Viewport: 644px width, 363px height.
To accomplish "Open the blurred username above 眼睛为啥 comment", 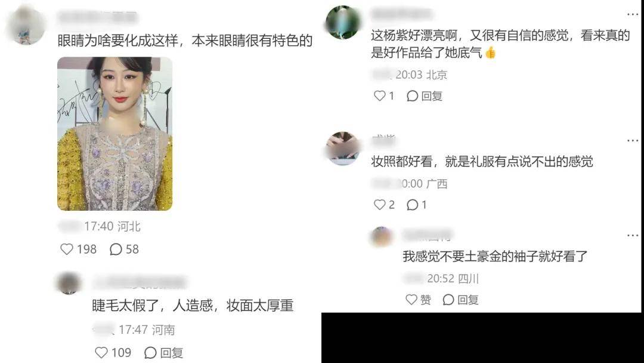I will pos(97,17).
